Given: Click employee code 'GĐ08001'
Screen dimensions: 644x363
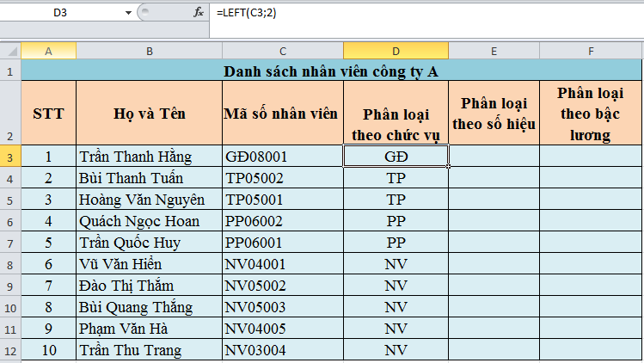Looking at the screenshot, I should pyautogui.click(x=283, y=157).
